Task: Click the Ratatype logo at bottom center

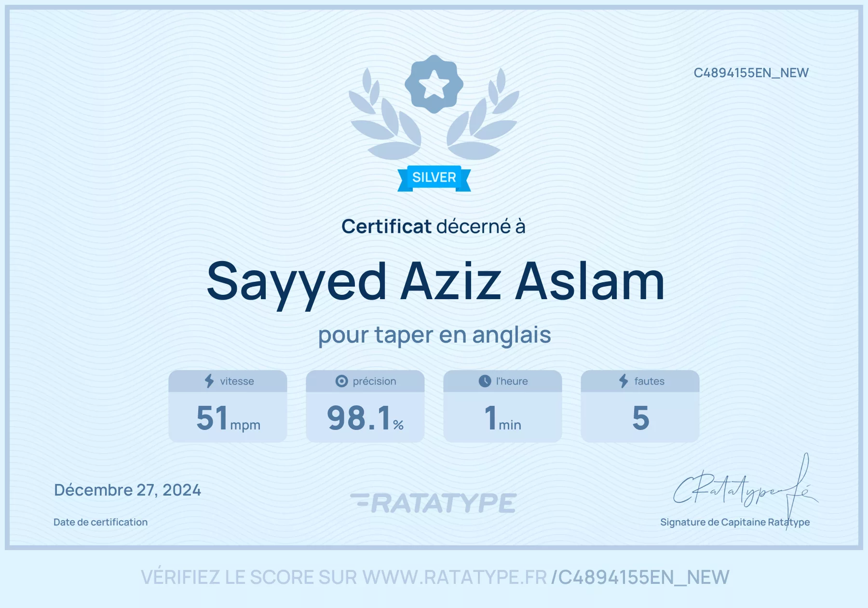Action: 434,503
